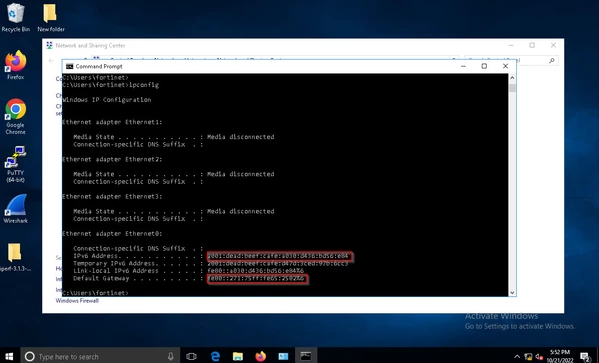Click the Network and Sharing Center search icon
This screenshot has width=599, height=363.
coord(552,60)
